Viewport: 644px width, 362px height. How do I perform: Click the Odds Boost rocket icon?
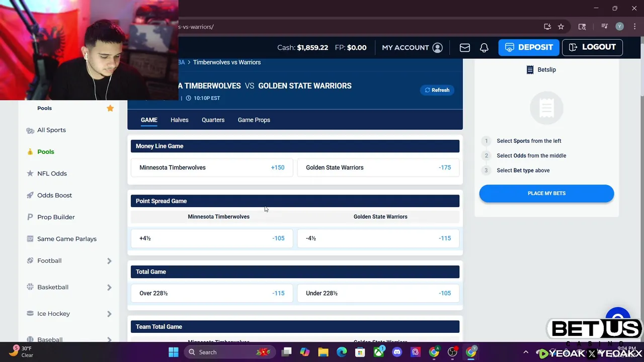[x=30, y=195]
